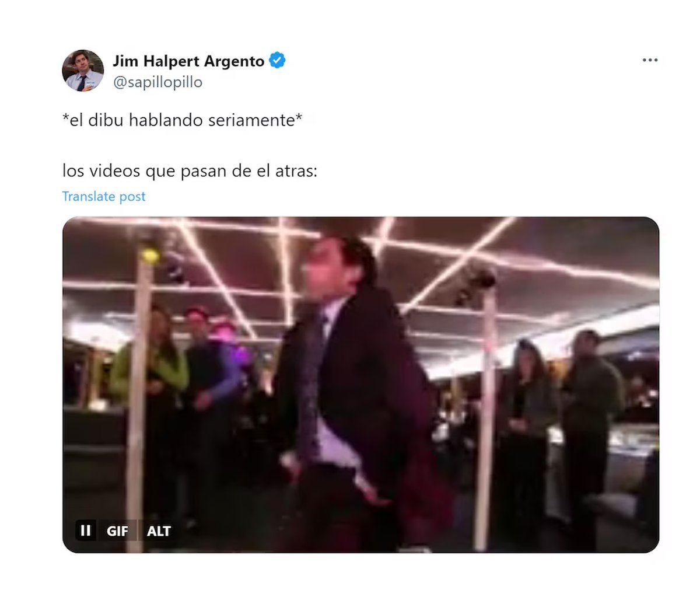This screenshot has width=700, height=600.
Task: Open the three-dot more options menu
Action: (x=650, y=60)
